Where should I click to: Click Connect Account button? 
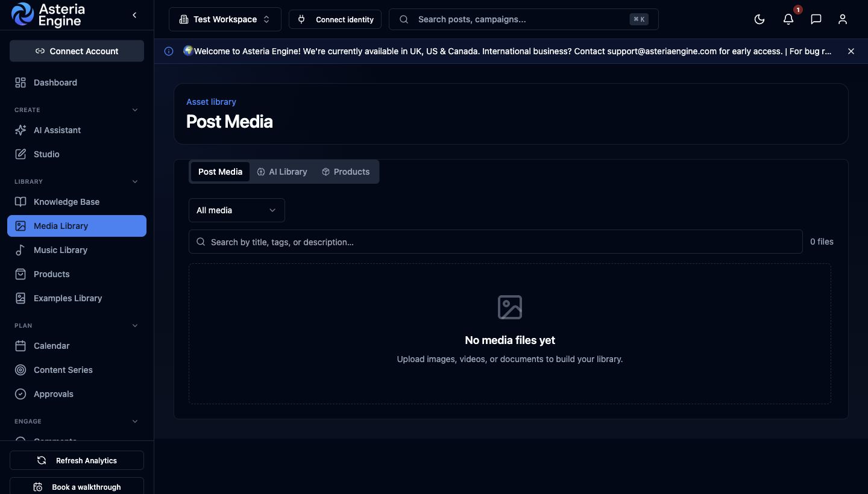pos(77,51)
